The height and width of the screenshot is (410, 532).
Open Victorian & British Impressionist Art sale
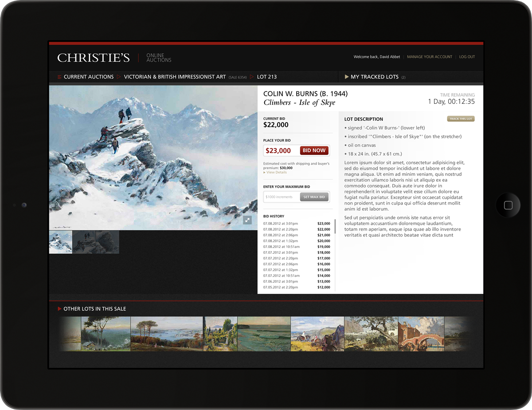point(175,77)
